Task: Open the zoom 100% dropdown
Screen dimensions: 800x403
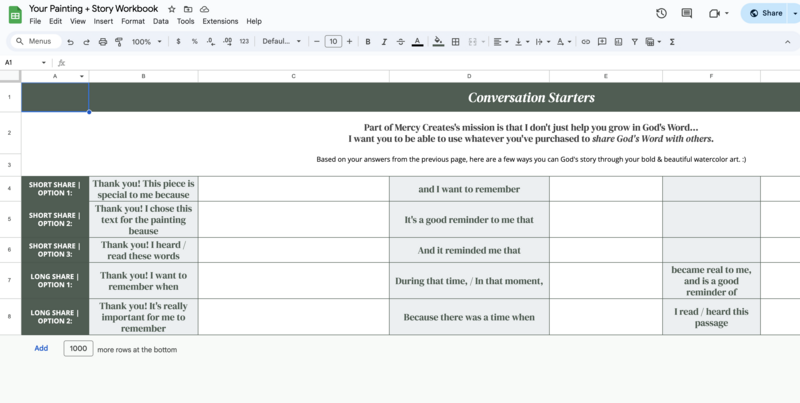Action: (146, 42)
